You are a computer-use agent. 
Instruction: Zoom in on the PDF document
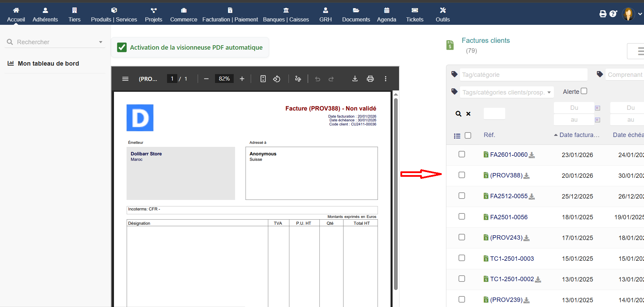[x=242, y=79]
